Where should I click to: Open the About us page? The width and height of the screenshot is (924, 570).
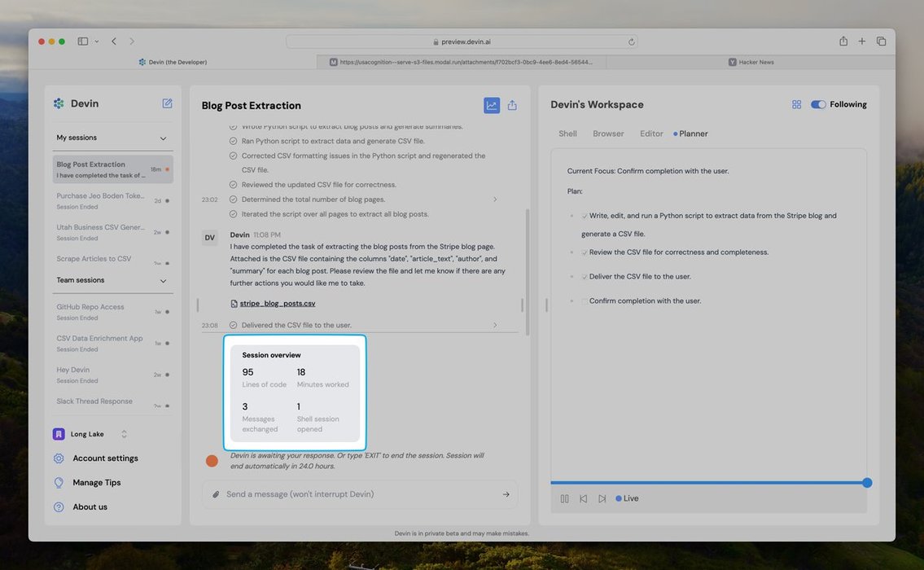90,507
